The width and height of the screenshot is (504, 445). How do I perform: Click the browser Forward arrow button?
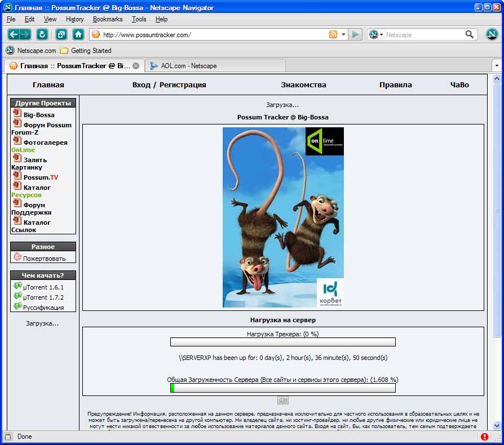(25, 34)
